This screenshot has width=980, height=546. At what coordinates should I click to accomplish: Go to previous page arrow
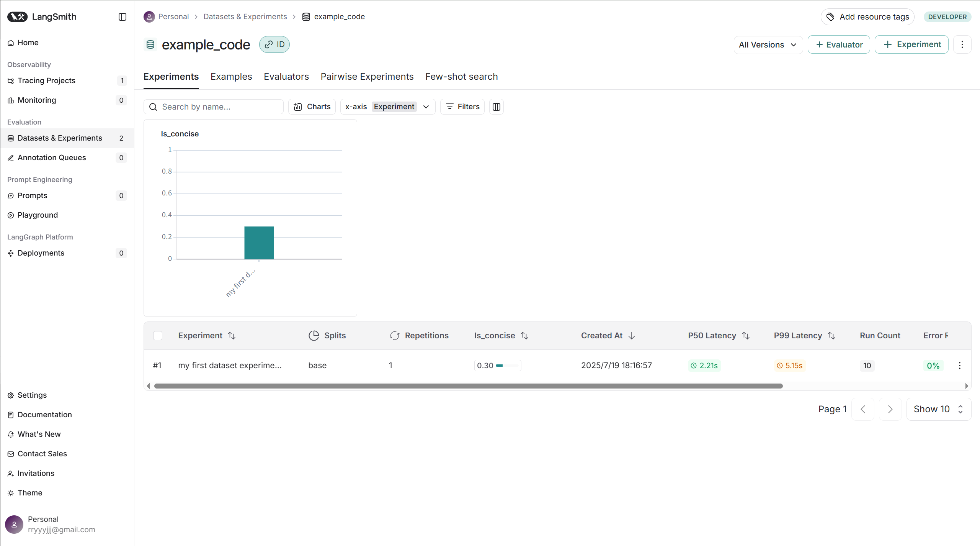(863, 409)
